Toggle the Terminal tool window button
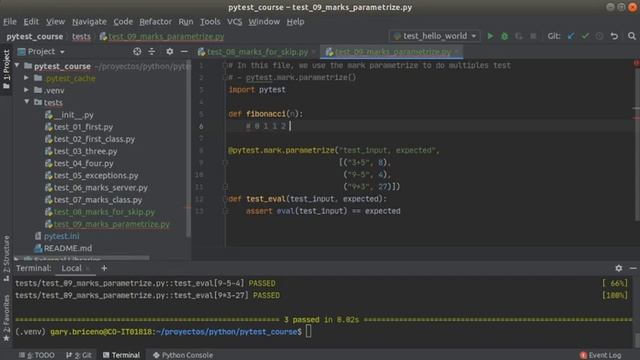 [121, 355]
